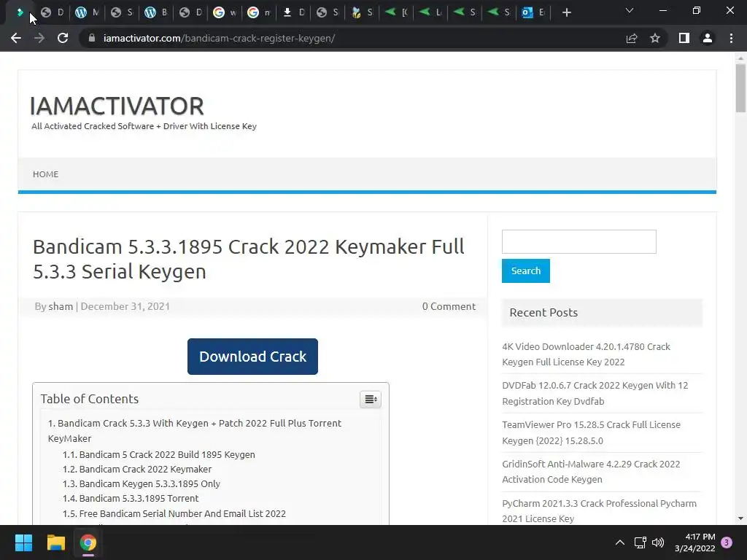Click the sidebar search text field
The image size is (747, 560).
click(578, 242)
